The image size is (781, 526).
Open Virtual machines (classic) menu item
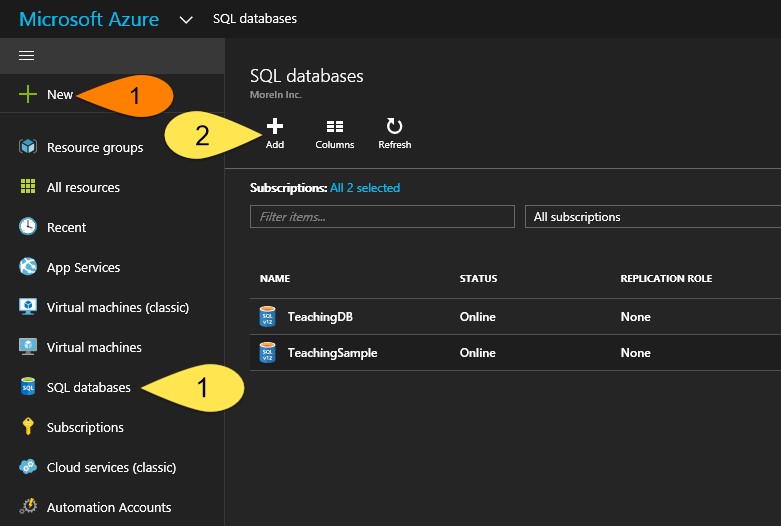click(x=117, y=307)
